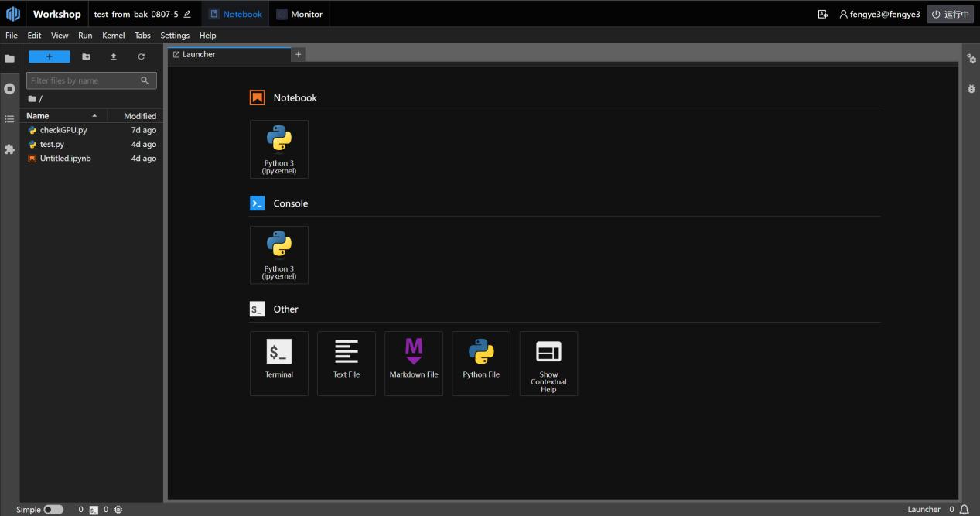Click the terminal count icon in the status bar
This screenshot has width=980, height=516.
pyautogui.click(x=94, y=510)
